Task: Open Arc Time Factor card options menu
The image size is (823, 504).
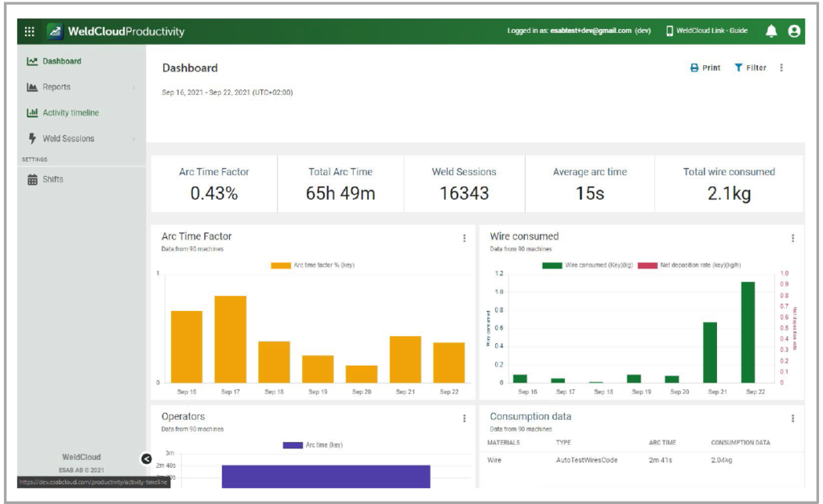Action: (x=464, y=238)
